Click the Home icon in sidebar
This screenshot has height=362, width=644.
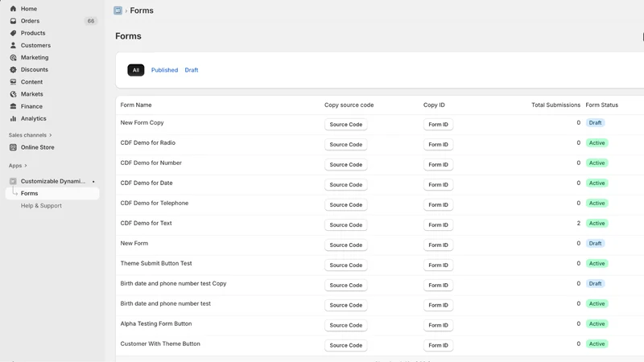tap(13, 9)
